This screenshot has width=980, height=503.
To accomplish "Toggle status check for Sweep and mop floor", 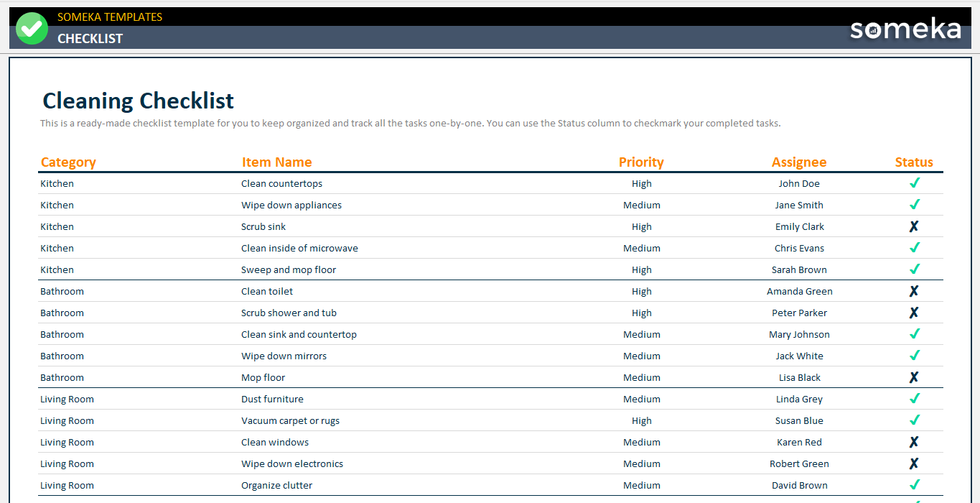I will pos(914,269).
